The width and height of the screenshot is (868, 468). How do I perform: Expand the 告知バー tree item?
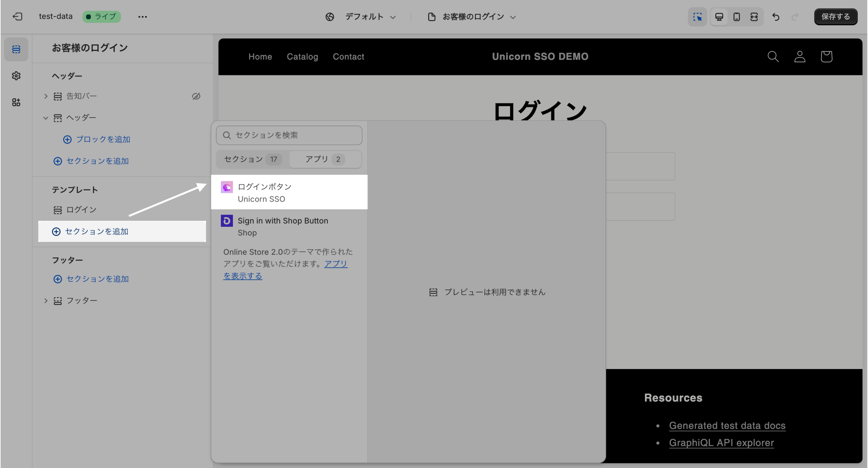46,96
